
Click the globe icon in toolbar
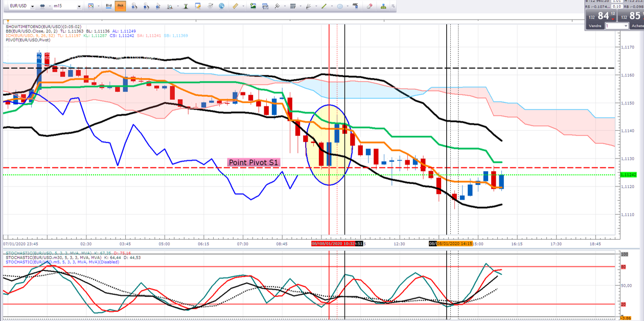(x=221, y=6)
